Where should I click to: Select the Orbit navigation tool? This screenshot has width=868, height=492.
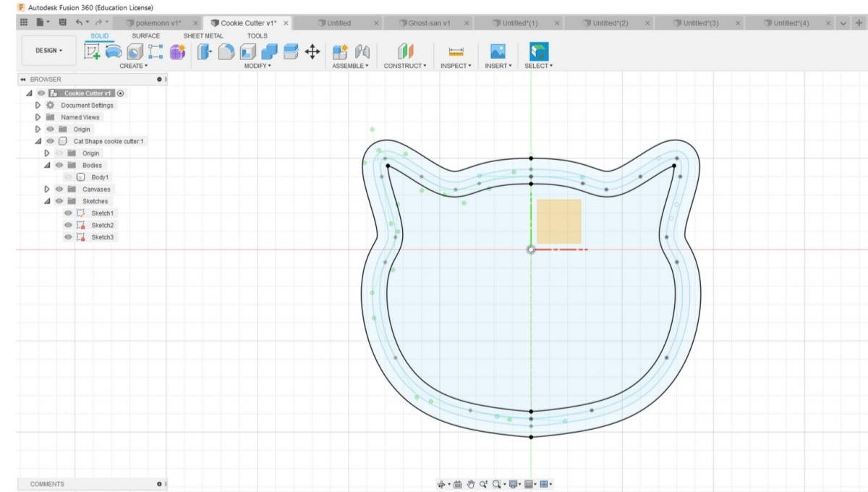click(442, 484)
